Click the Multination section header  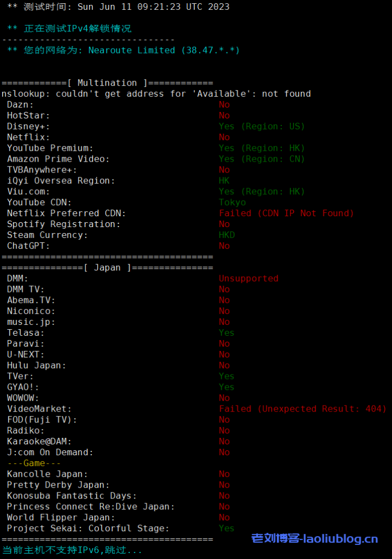(107, 83)
